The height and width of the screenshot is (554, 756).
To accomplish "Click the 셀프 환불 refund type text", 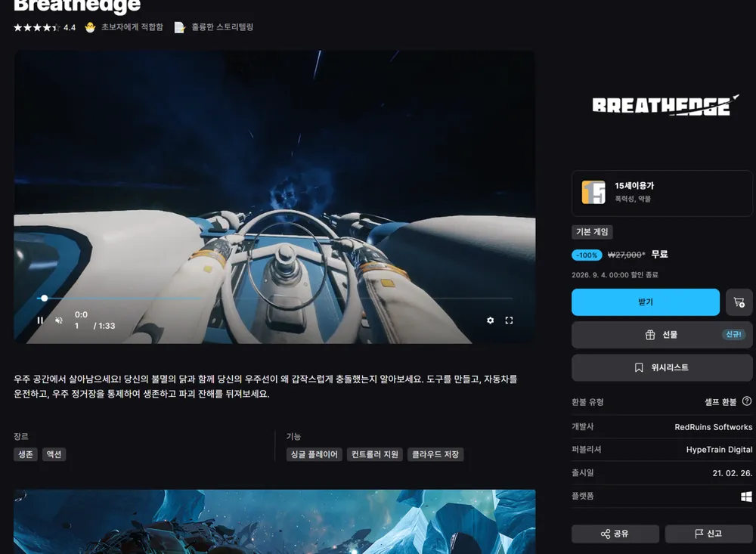I will [x=720, y=401].
